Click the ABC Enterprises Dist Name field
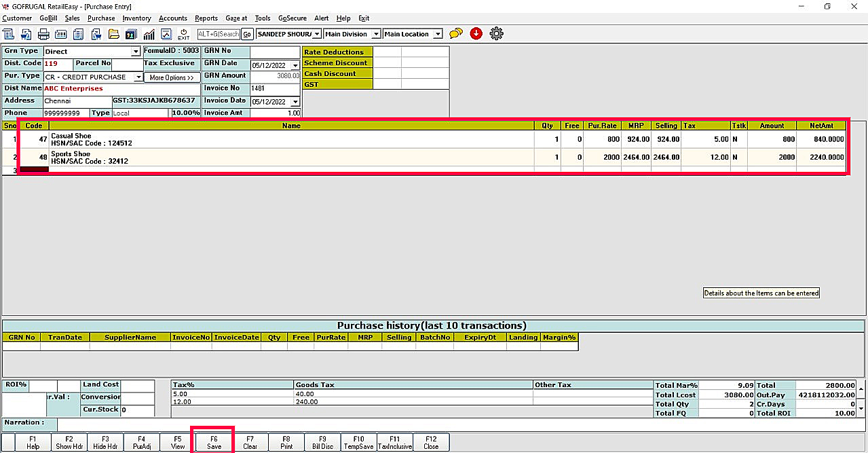 [x=121, y=89]
